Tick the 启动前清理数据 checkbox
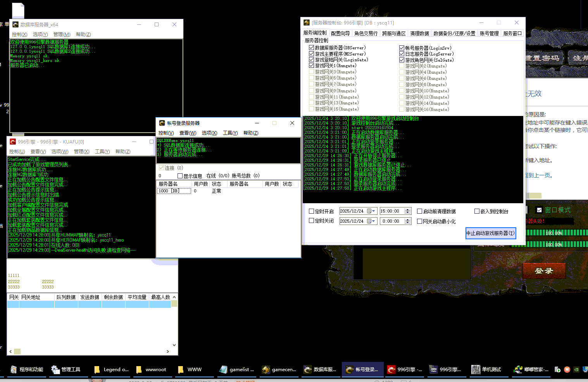 (x=419, y=211)
